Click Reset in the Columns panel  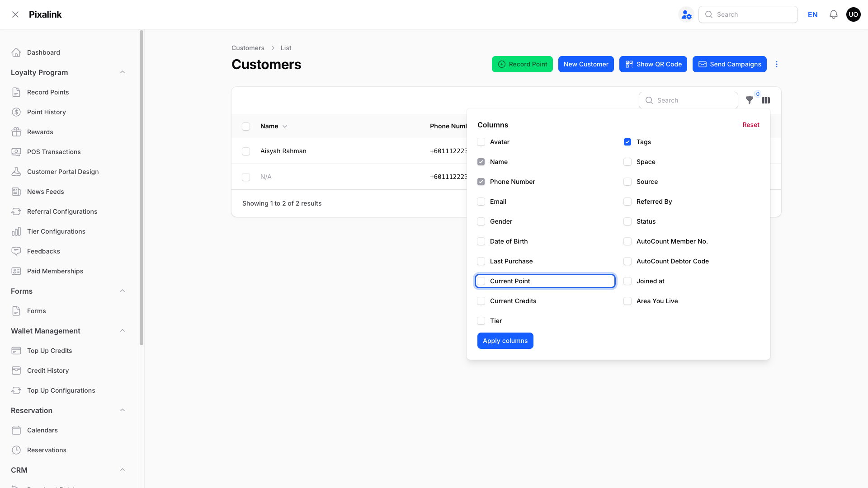click(751, 125)
